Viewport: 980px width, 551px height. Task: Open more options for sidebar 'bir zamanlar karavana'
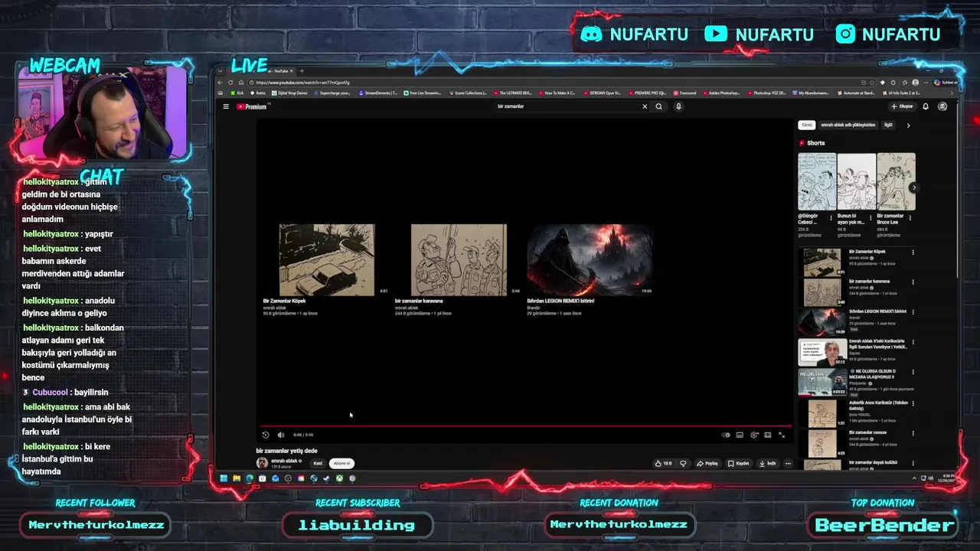pos(913,282)
